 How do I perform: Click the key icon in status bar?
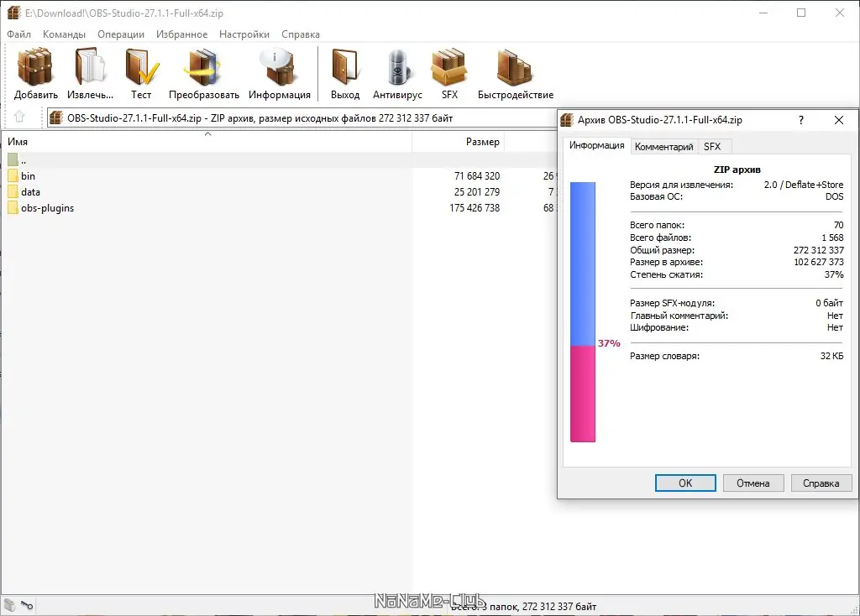click(x=27, y=605)
